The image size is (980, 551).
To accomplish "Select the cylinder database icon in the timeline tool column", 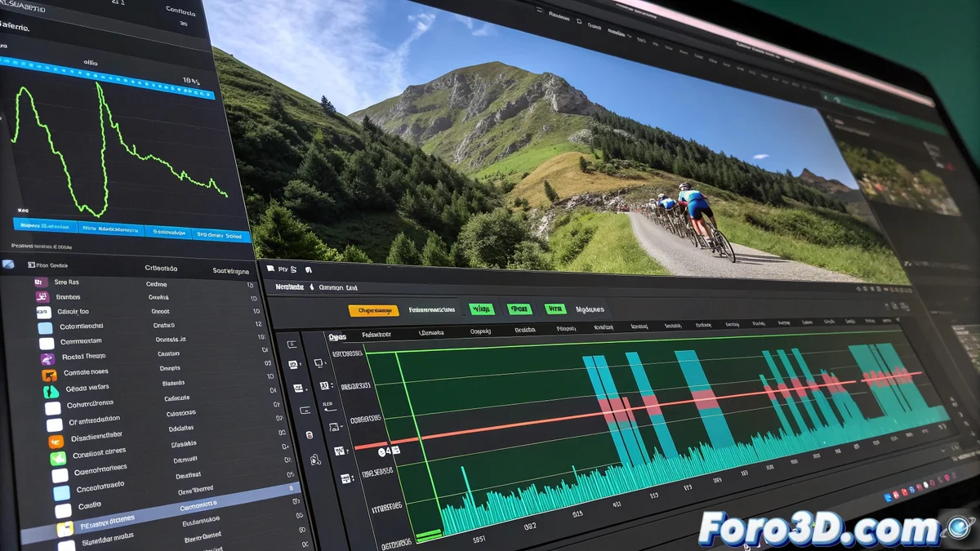I will coord(310,434).
